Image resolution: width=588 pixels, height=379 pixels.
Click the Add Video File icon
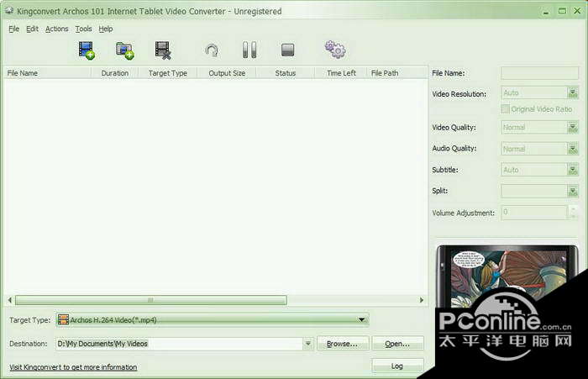pos(87,50)
